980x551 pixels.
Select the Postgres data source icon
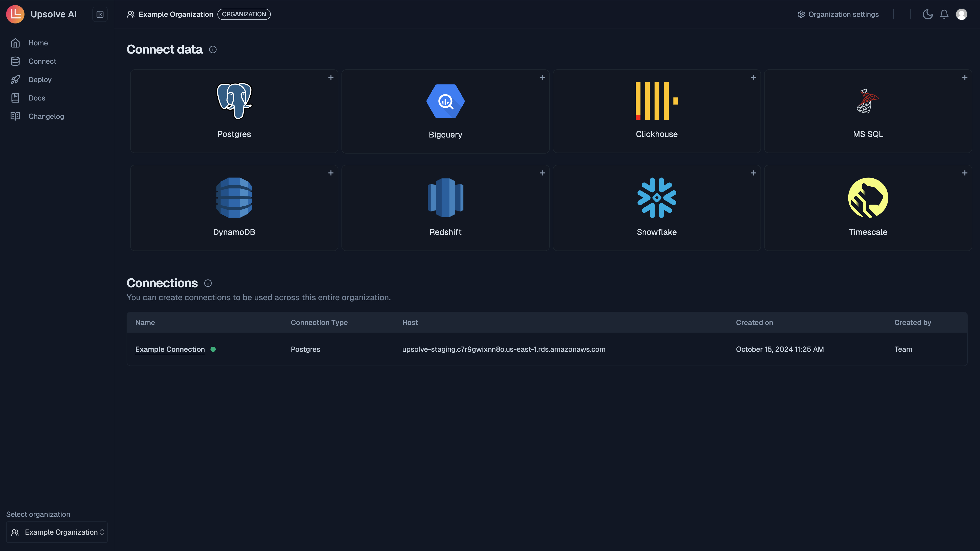234,101
